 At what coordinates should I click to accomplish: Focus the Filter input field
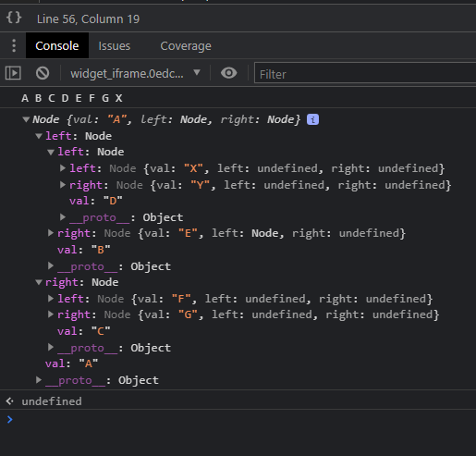[365, 74]
